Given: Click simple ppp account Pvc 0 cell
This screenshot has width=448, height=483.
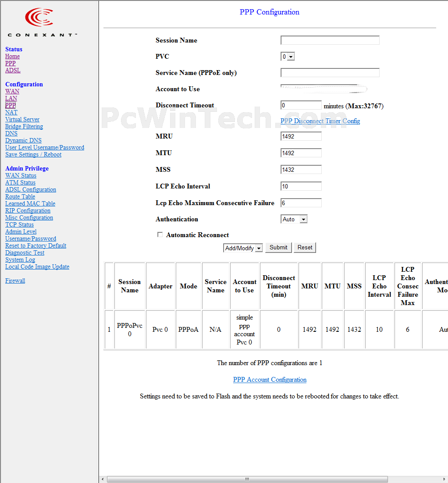Looking at the screenshot, I should (244, 330).
